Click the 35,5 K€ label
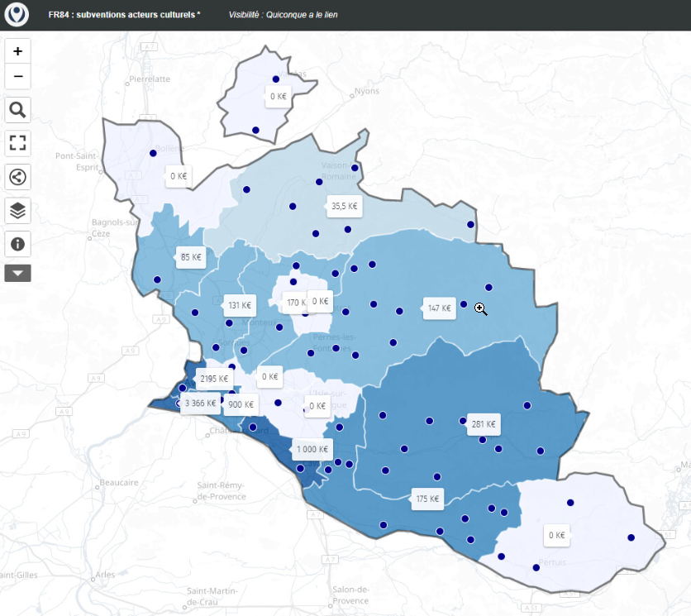 tap(344, 207)
